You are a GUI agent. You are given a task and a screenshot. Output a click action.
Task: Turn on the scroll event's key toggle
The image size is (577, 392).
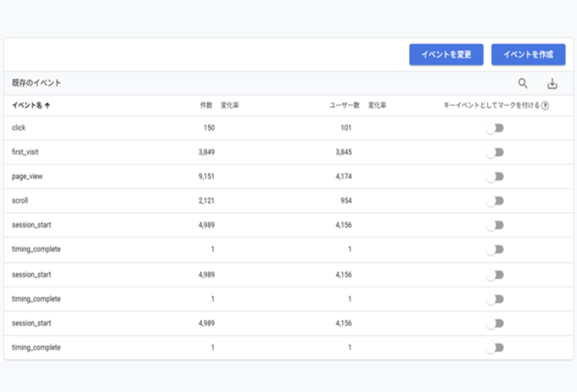[x=495, y=201]
